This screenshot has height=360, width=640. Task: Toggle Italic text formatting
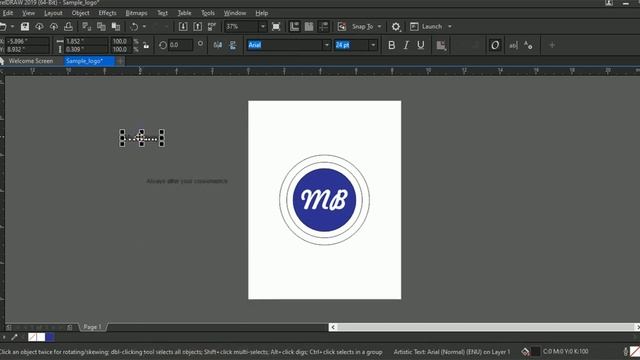coord(406,45)
